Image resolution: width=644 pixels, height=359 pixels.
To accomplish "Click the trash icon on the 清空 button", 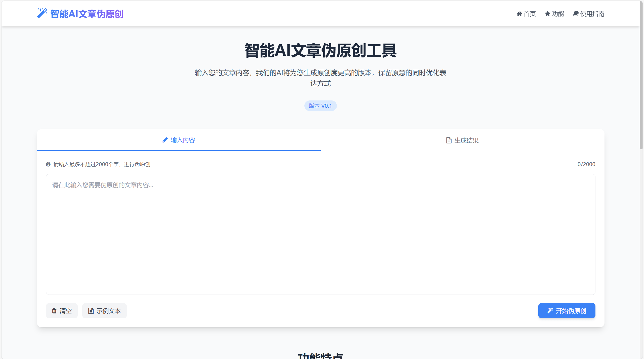I will (x=55, y=311).
